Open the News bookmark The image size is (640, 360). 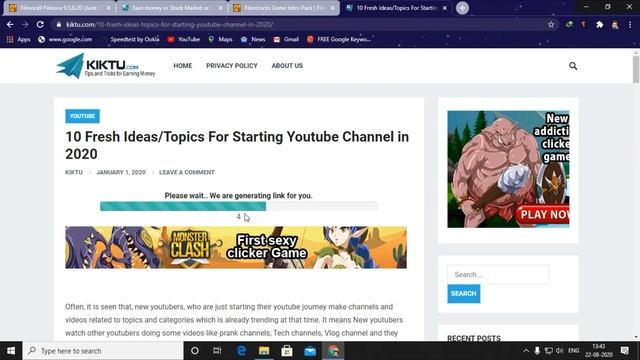253,39
